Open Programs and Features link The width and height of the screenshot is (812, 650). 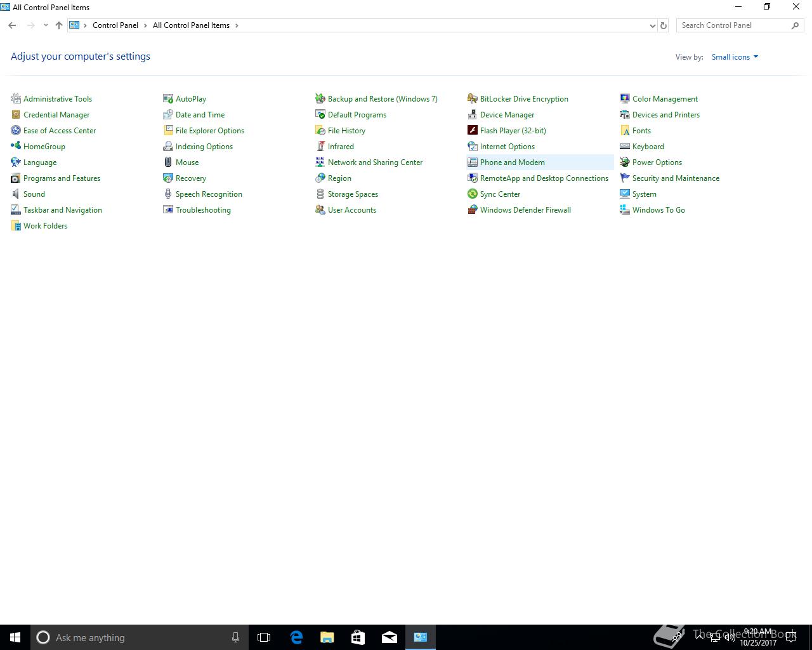point(62,178)
